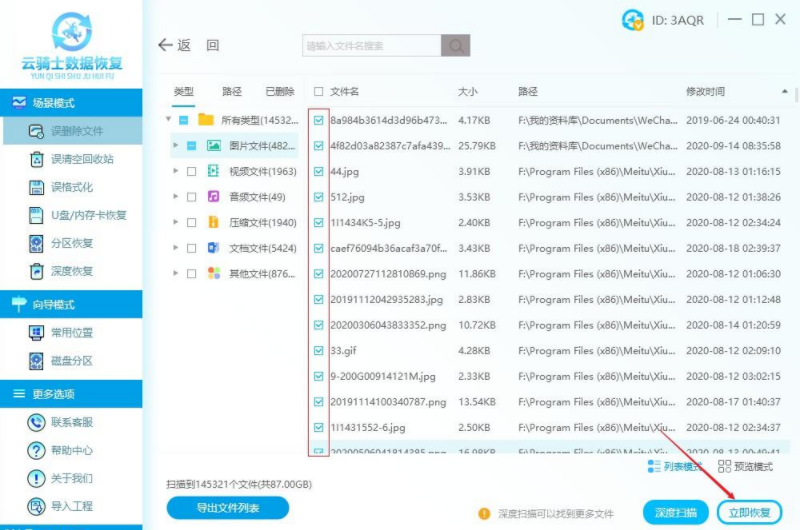Image resolution: width=800 pixels, height=530 pixels.
Task: Check the 音频文件(49) checkbox
Action: (191, 197)
